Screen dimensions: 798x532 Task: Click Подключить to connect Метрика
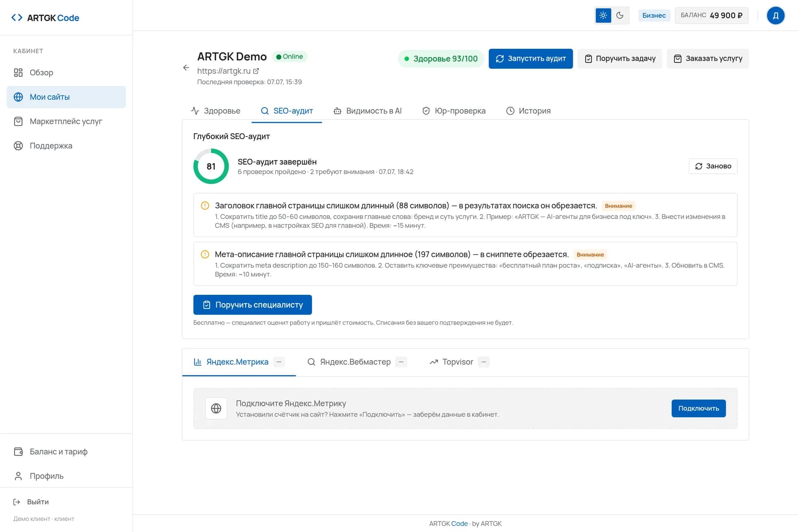coord(699,408)
